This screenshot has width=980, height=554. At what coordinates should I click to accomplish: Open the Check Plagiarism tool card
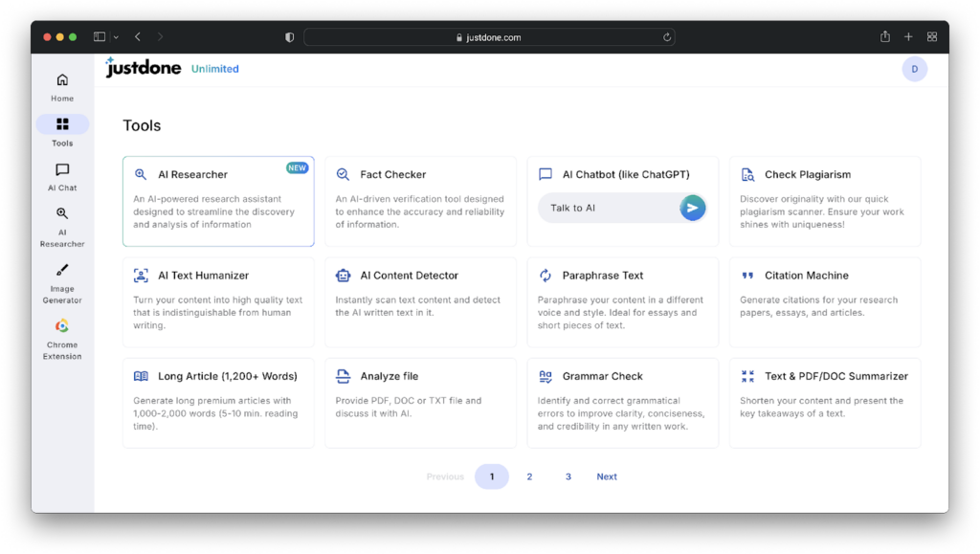(x=824, y=201)
